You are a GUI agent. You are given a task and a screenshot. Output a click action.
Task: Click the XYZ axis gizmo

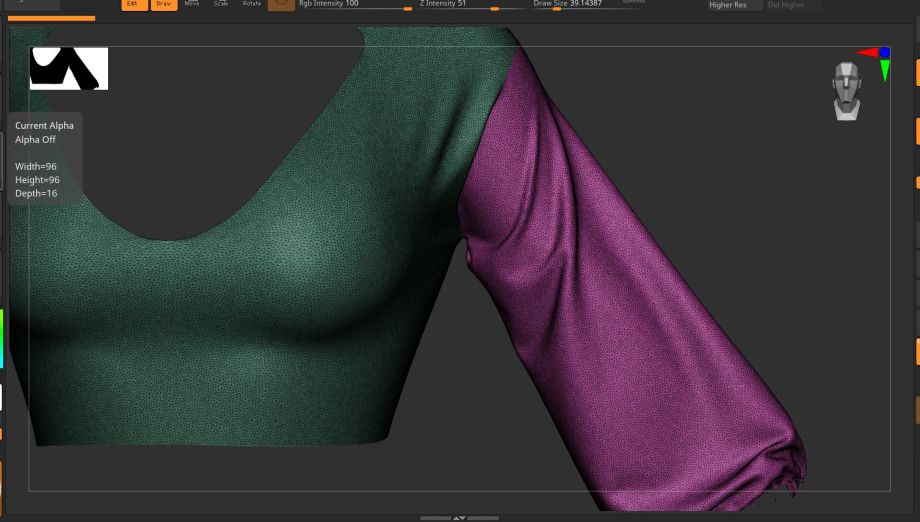coord(877,58)
